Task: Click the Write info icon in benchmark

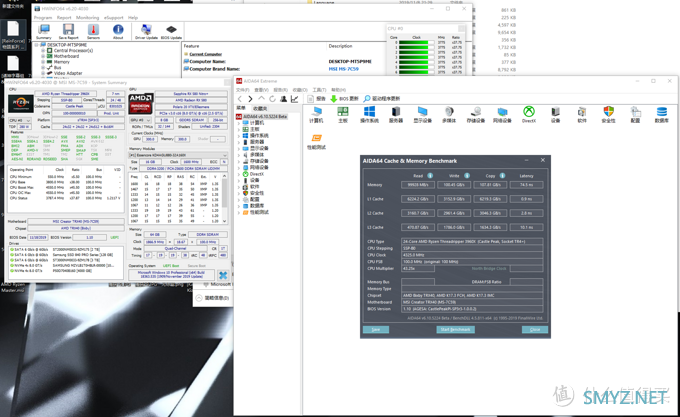Action: [467, 176]
